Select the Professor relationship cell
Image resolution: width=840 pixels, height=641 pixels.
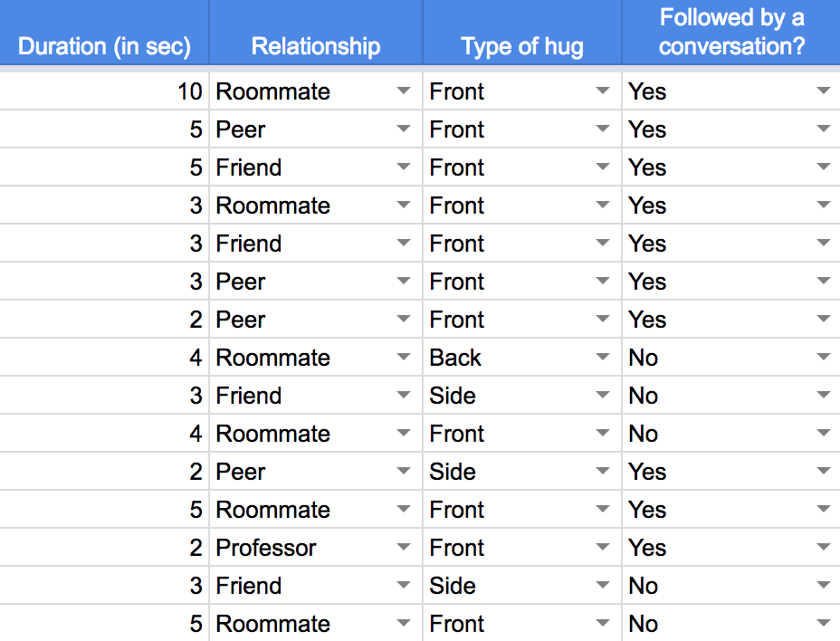tap(316, 548)
